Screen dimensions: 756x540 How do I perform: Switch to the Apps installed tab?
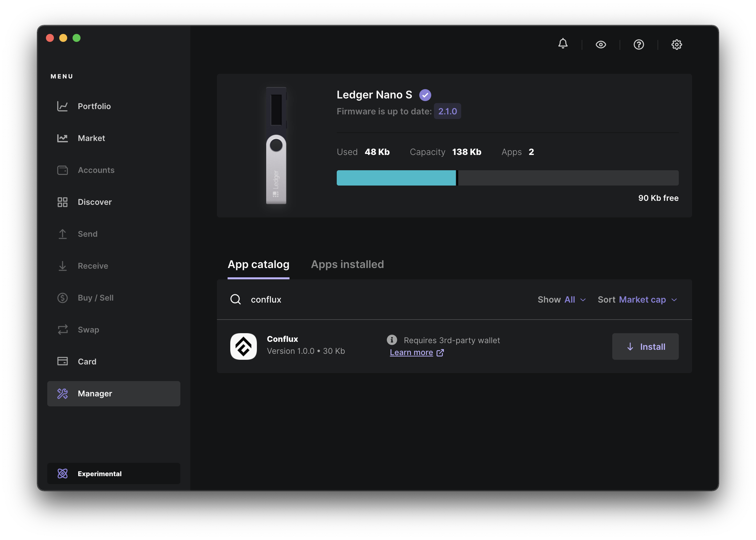[x=347, y=264]
